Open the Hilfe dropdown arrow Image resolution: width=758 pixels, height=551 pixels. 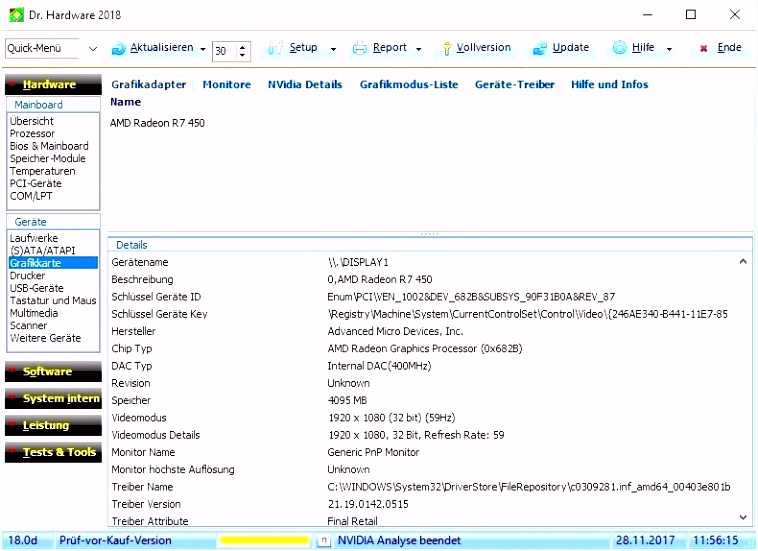coord(669,49)
